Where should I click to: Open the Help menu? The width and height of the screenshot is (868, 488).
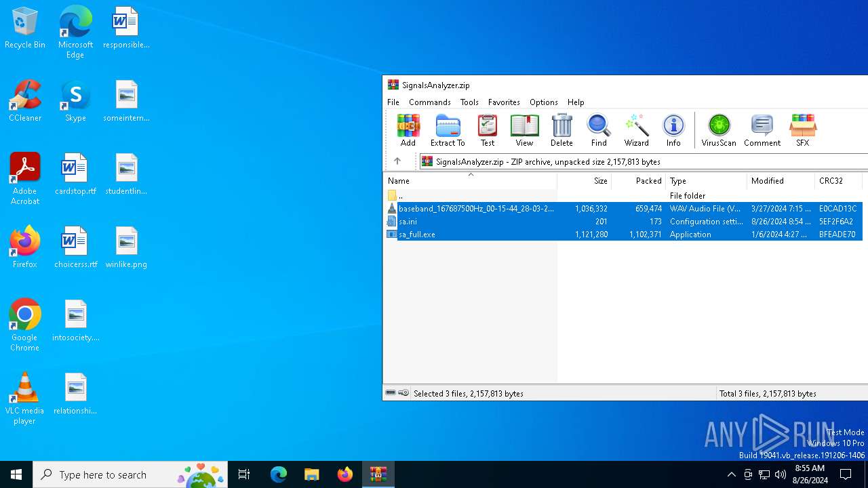point(576,102)
